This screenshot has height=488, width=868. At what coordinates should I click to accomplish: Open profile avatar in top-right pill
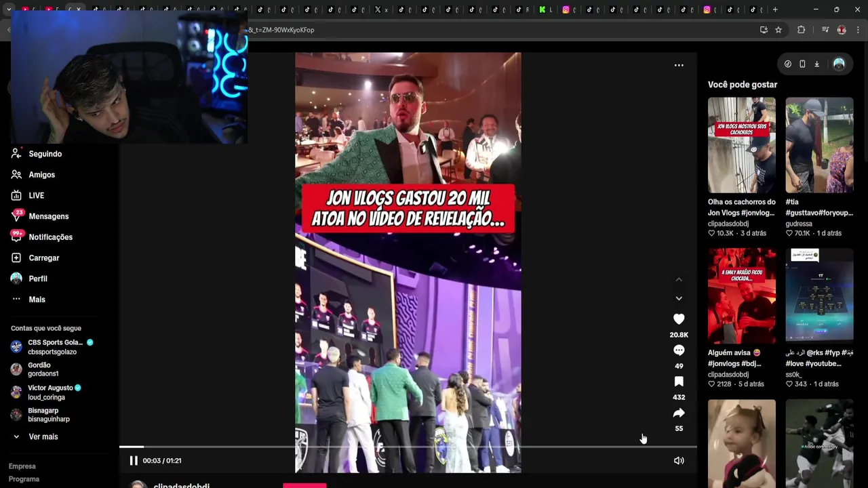tap(839, 64)
